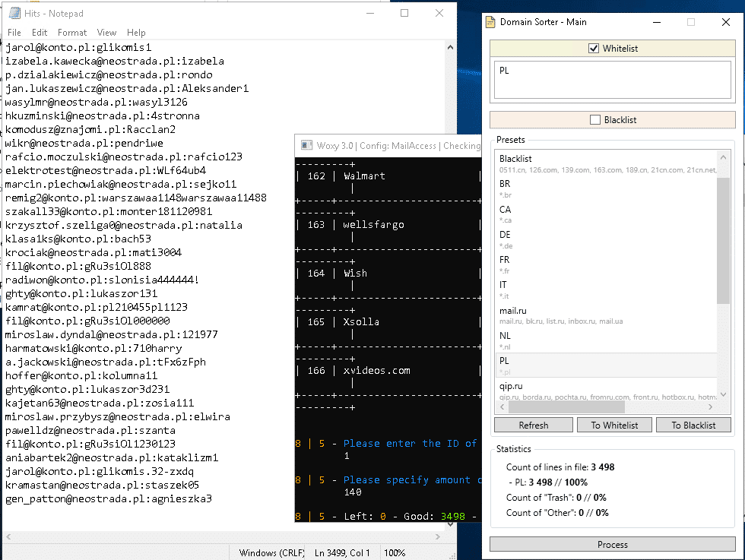Maximize the Hits Notepad window
Image resolution: width=745 pixels, height=560 pixels.
[x=404, y=14]
